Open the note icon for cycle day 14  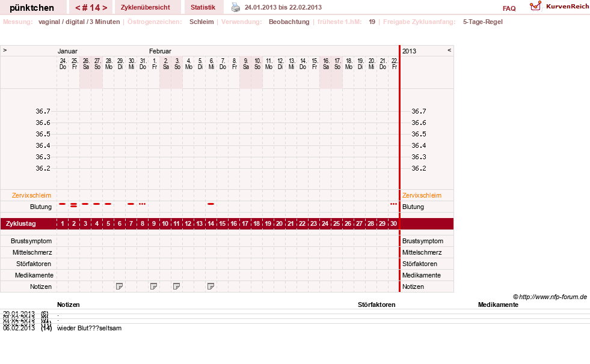click(210, 287)
